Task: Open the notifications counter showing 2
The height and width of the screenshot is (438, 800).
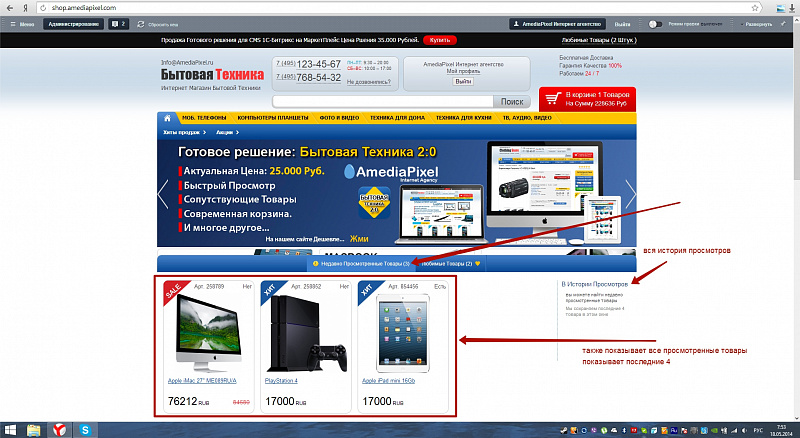Action: point(118,24)
